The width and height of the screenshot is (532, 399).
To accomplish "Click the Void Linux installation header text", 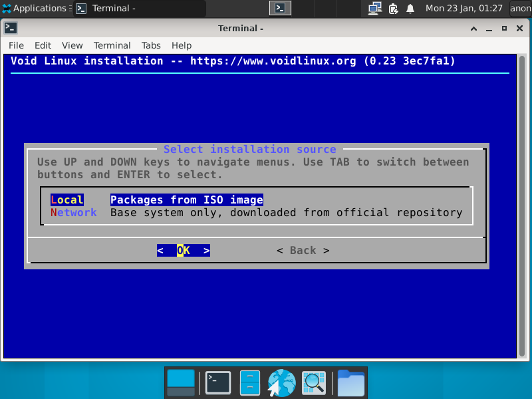I will coord(233,61).
